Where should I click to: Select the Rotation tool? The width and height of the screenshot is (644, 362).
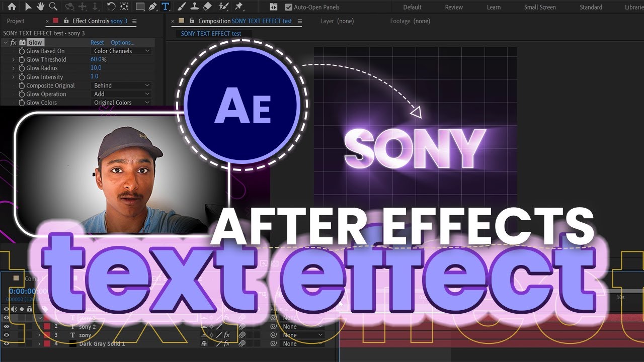click(111, 7)
